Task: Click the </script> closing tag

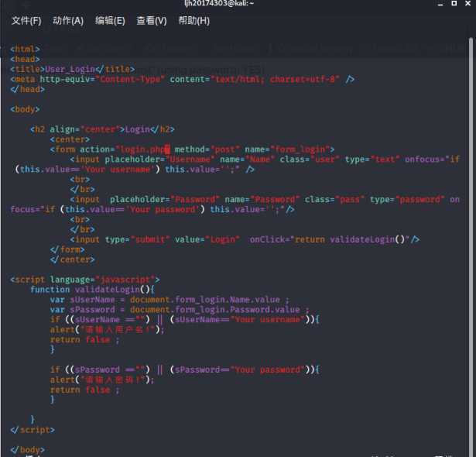Action: coord(33,430)
